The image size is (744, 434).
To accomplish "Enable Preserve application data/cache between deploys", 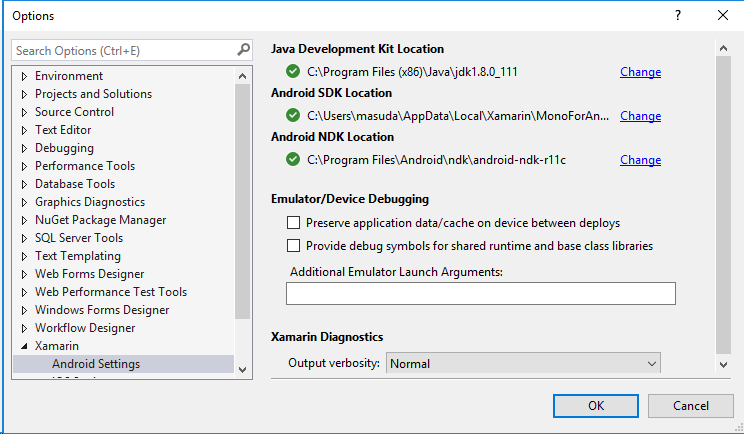I will tap(294, 223).
